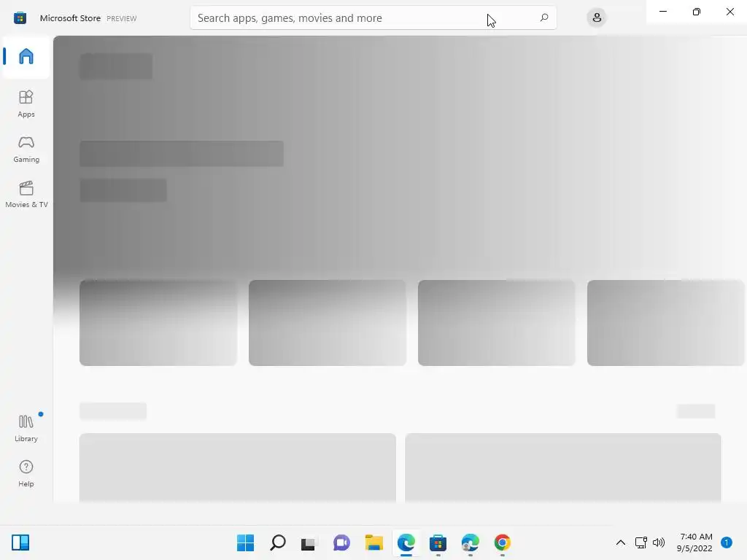Open taskbar Search
This screenshot has width=747, height=560.
pos(278,542)
